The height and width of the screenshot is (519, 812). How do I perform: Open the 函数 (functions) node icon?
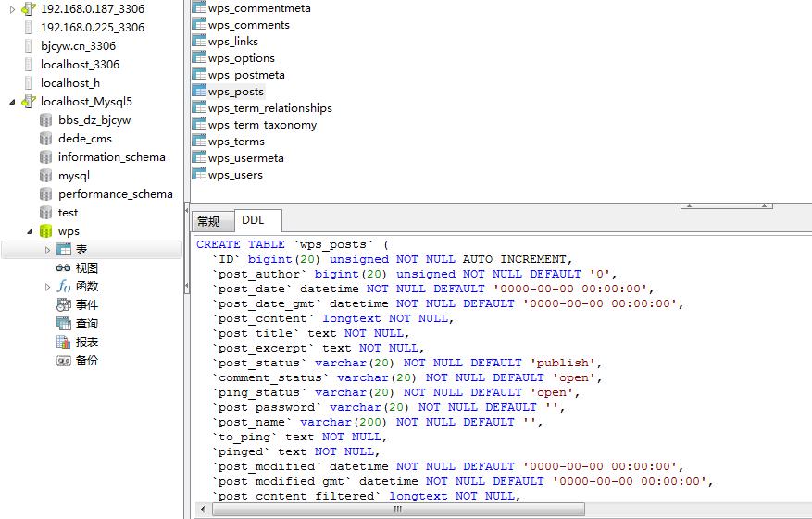point(63,286)
